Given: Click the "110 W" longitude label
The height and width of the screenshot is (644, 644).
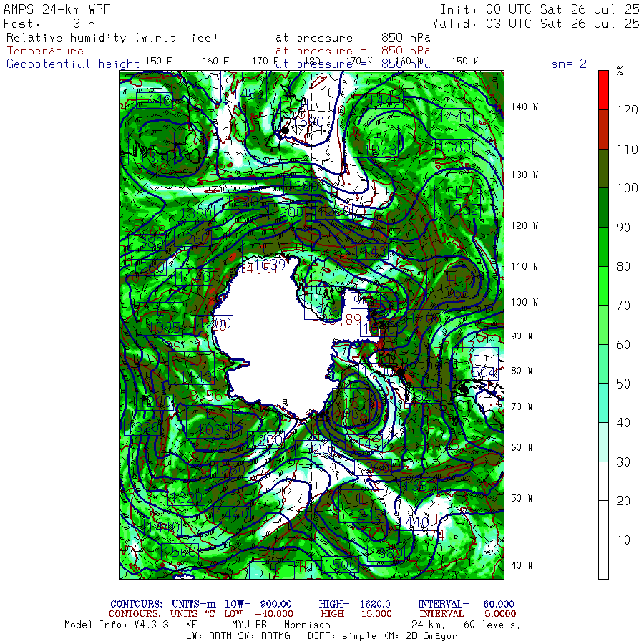Looking at the screenshot, I should click(524, 267).
